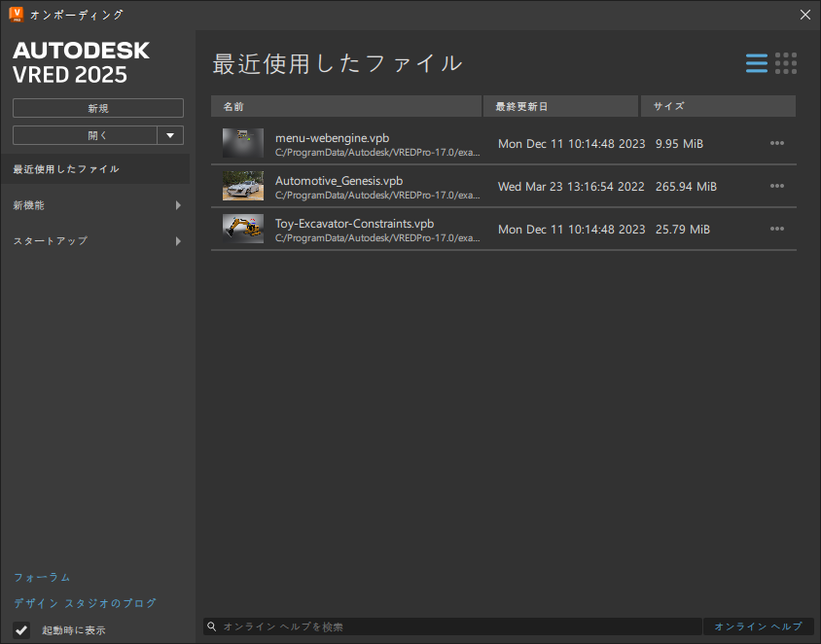This screenshot has width=821, height=644.
Task: Click the magnifier icon in the search bar
Action: tap(212, 626)
